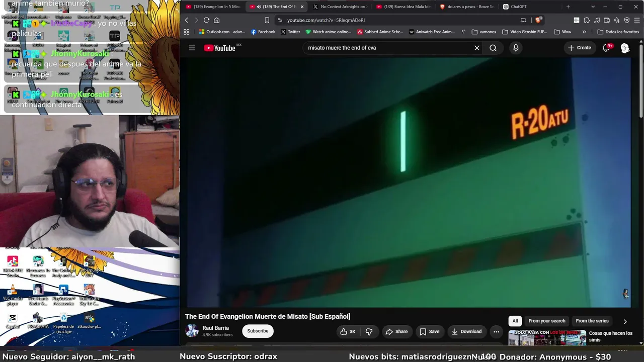Open Papelera de reciclaje on desktop
This screenshot has width=644, height=362.
click(x=63, y=323)
